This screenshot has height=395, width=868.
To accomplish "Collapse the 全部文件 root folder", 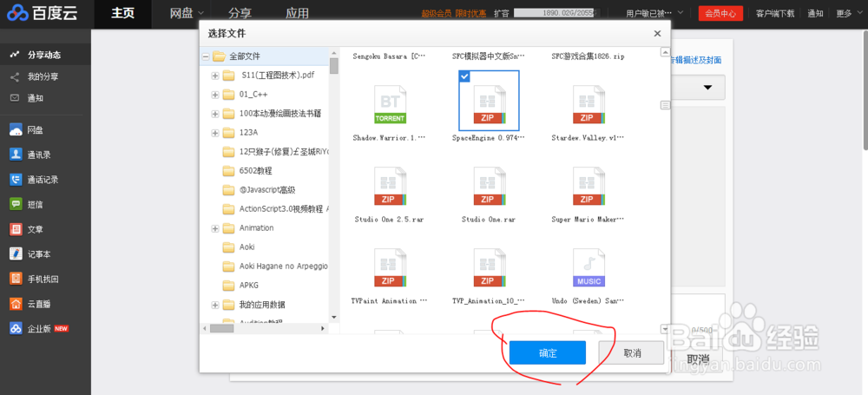I will 206,56.
